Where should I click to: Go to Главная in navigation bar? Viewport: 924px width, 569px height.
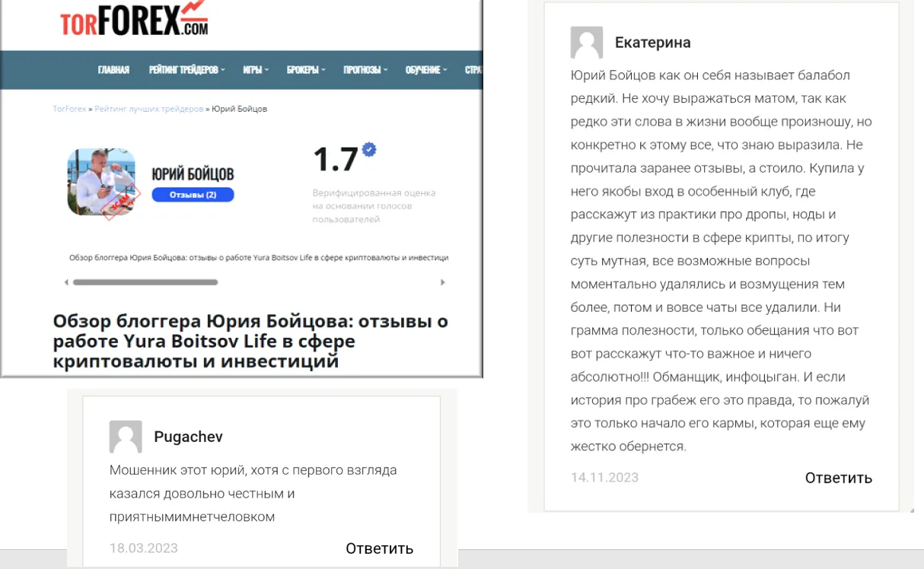[113, 70]
